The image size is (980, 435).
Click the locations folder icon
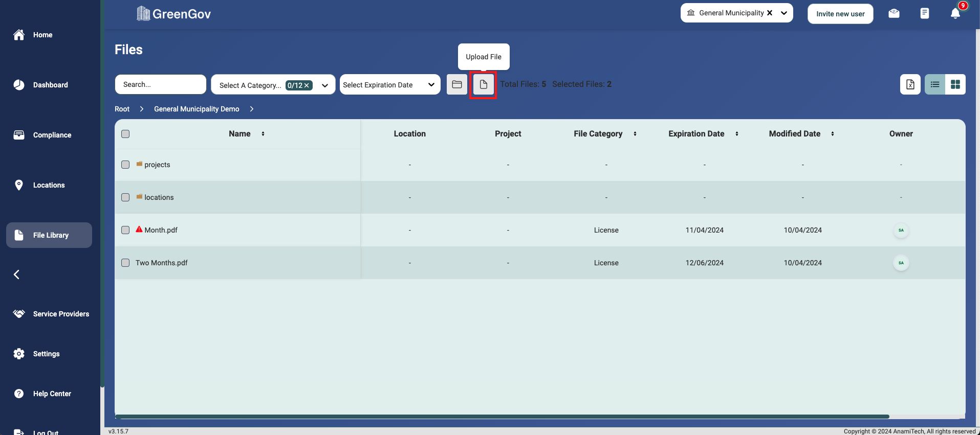pos(139,197)
